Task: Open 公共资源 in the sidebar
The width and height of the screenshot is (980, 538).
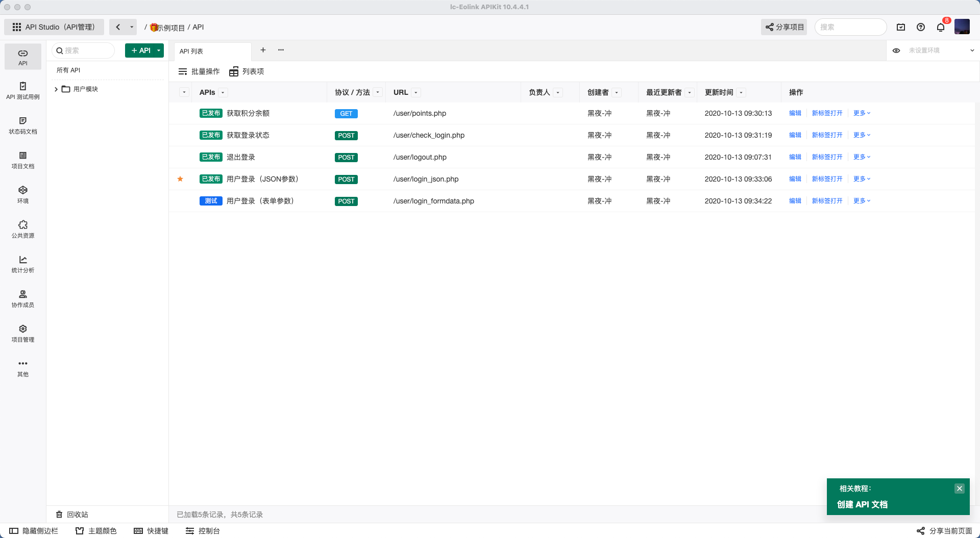Action: point(23,229)
